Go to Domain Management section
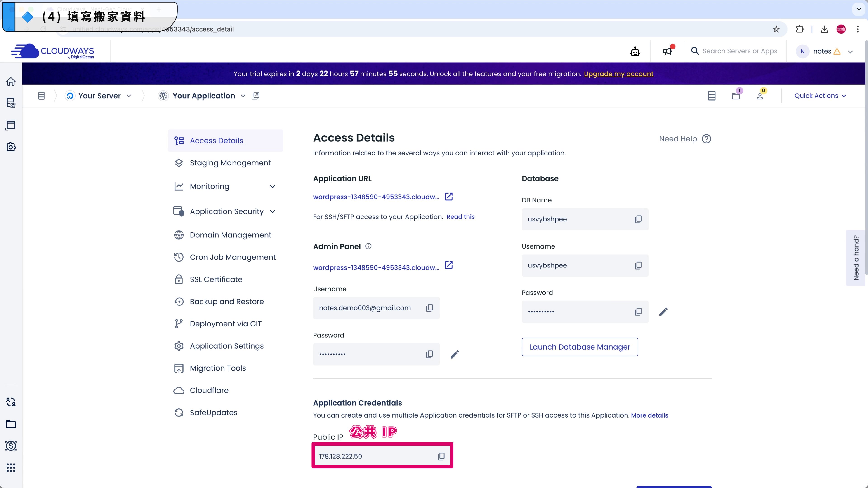 pyautogui.click(x=230, y=235)
